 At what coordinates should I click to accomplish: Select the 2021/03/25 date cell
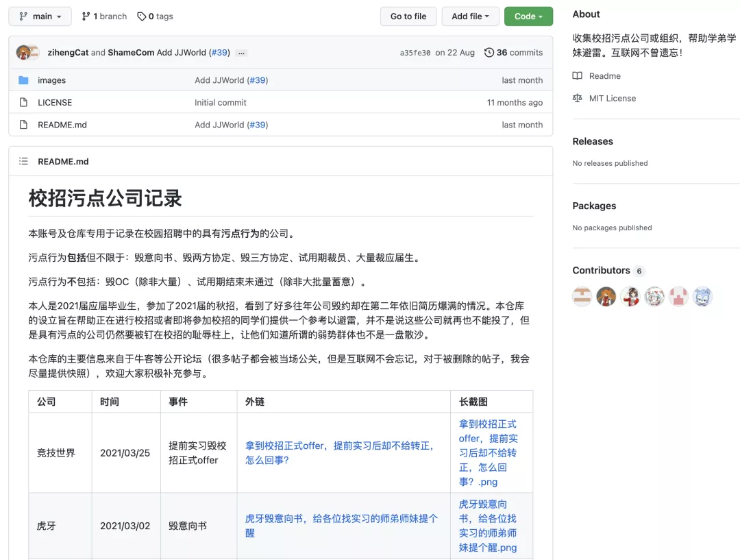(125, 453)
